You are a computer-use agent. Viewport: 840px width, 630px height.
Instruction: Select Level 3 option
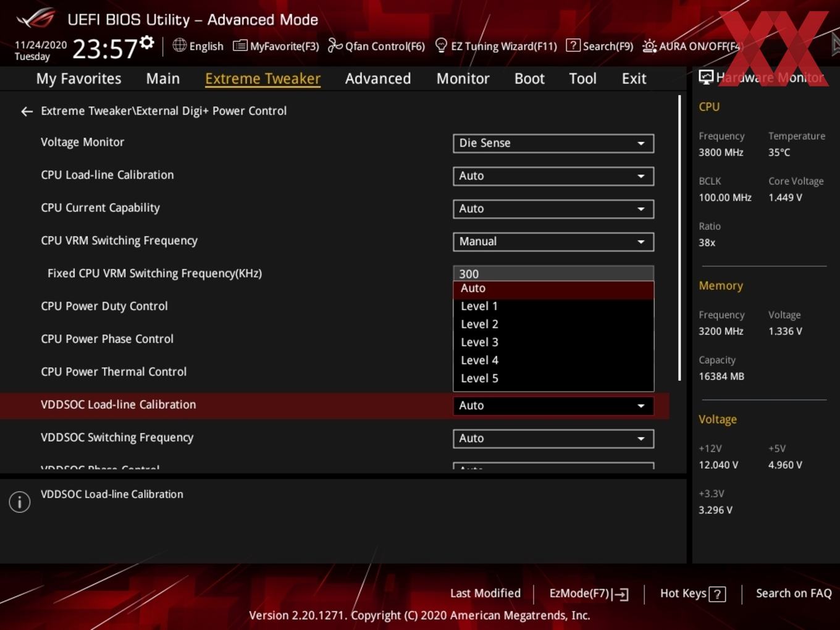[553, 342]
